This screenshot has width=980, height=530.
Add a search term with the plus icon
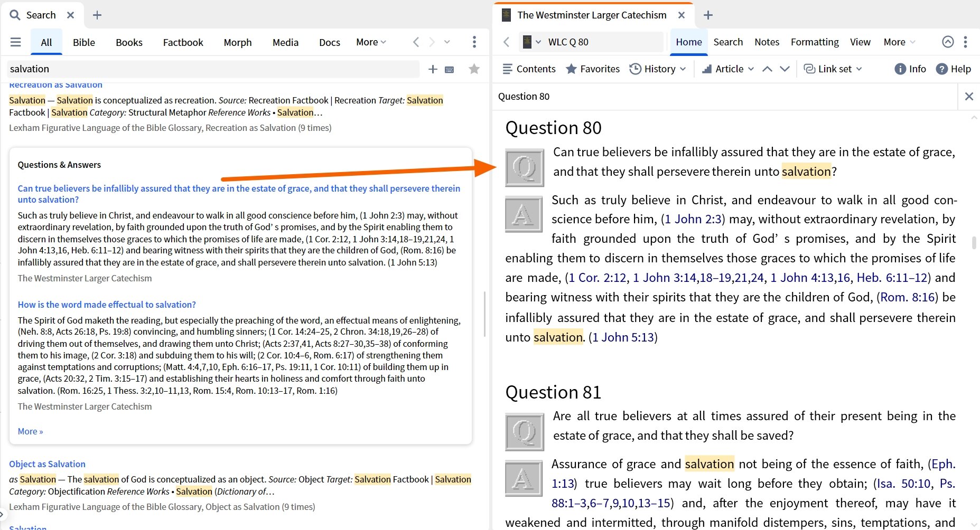(x=433, y=69)
